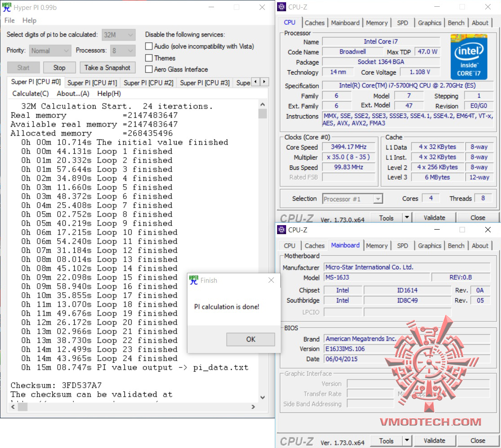Open Memory tab in top CPU-Z window

click(377, 23)
